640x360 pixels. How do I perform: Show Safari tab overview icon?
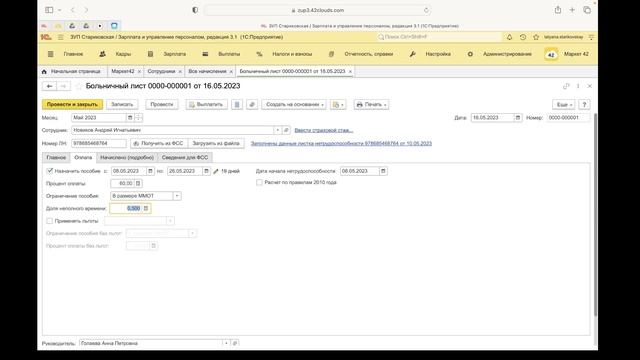point(587,10)
